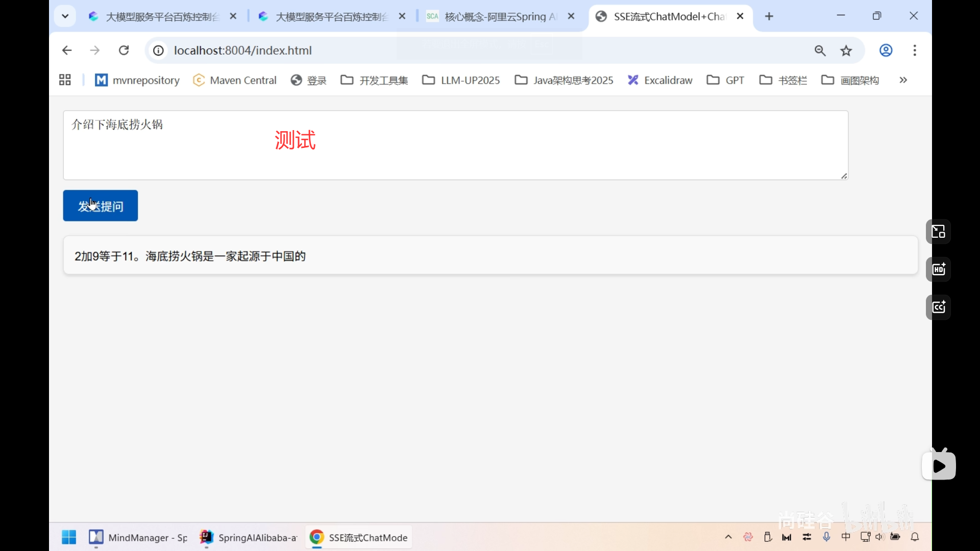Viewport: 980px width, 551px height.
Task: Open the Chrome three-dot menu
Action: click(914, 50)
